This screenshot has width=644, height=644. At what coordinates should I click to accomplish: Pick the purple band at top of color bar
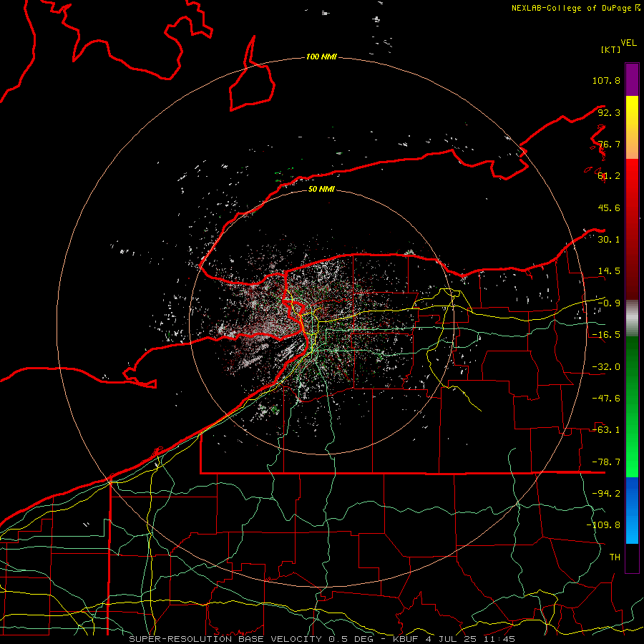coord(632,79)
